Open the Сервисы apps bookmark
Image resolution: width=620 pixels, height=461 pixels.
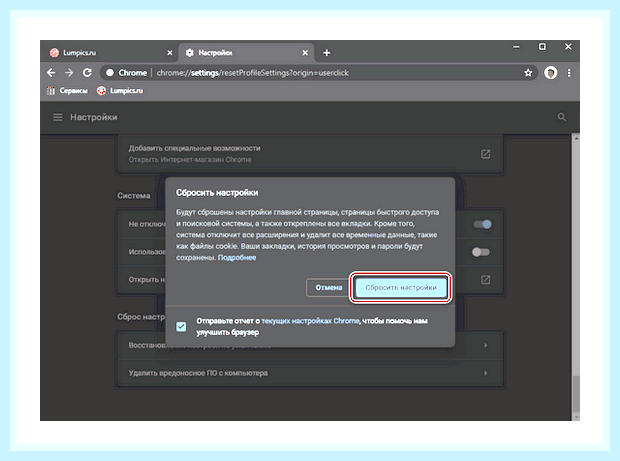(x=67, y=91)
